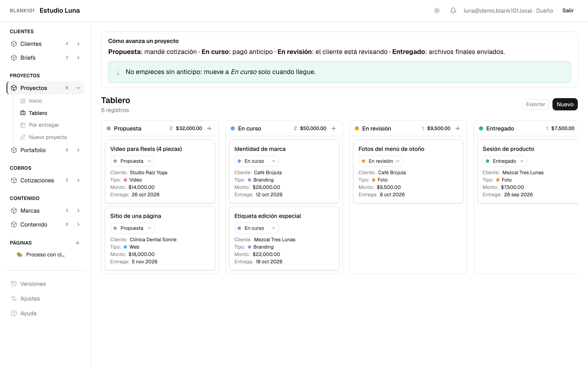Click the luna@demo.blank101.local user label

(x=508, y=11)
